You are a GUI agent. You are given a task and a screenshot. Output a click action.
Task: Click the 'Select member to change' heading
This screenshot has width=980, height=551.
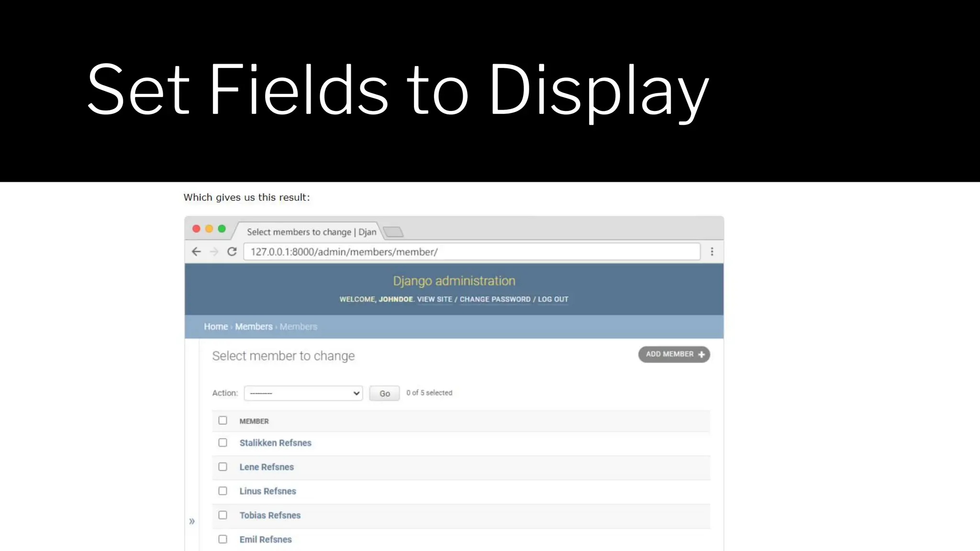[283, 356]
